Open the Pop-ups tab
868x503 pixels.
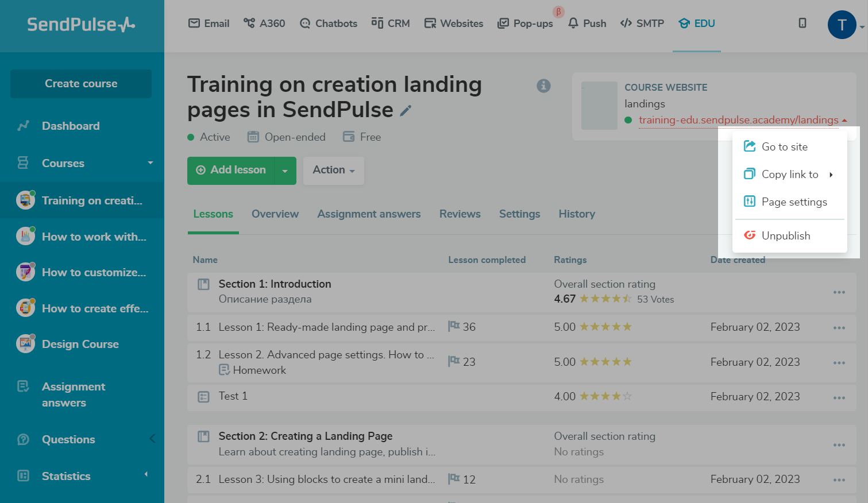[x=525, y=24]
